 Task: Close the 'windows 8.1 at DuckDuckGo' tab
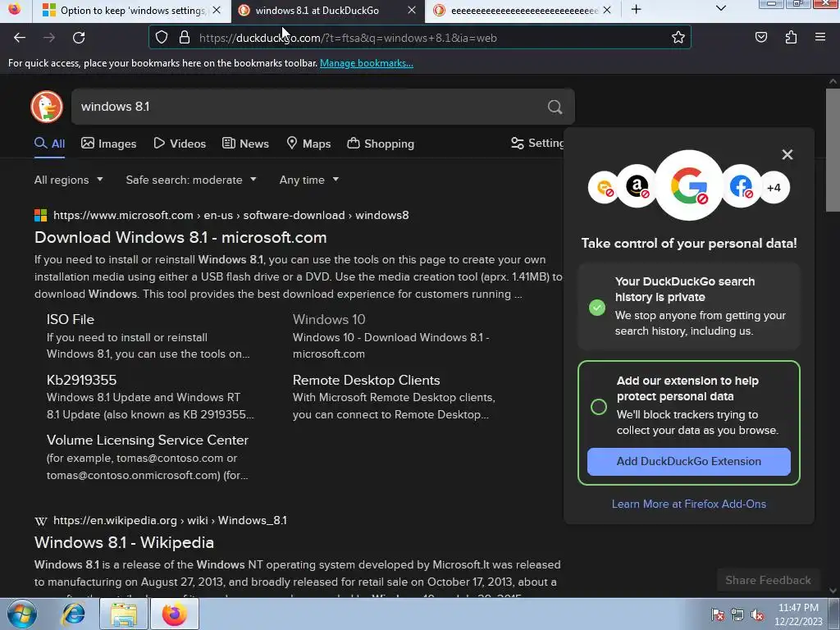(x=412, y=10)
